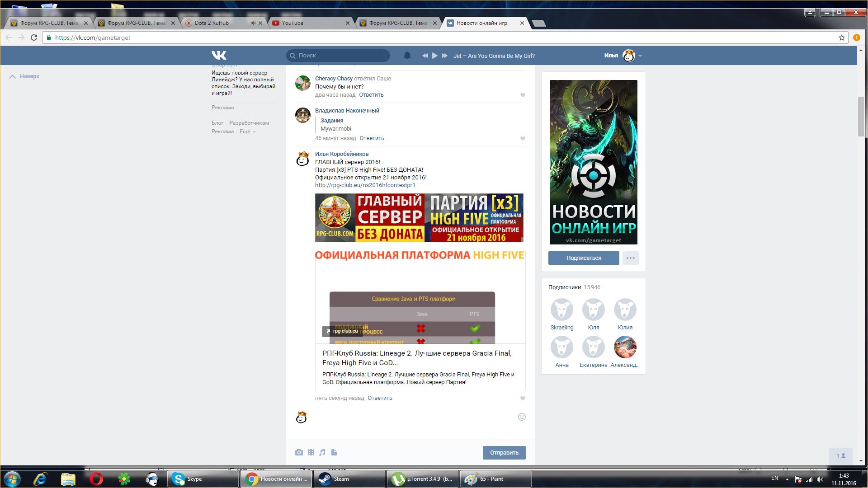The width and height of the screenshot is (868, 488).
Task: Like Владислав Наконечный's comment
Action: coord(523,138)
